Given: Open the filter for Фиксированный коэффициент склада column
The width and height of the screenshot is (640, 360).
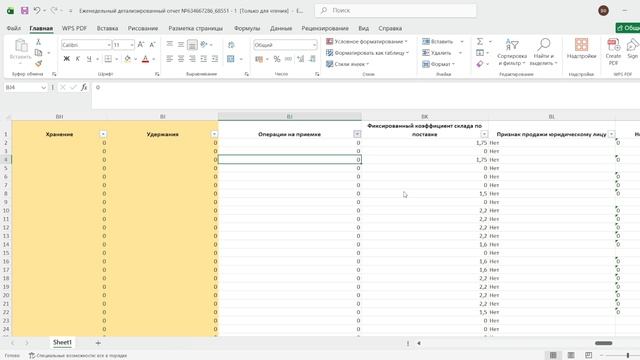Looking at the screenshot, I should click(484, 134).
